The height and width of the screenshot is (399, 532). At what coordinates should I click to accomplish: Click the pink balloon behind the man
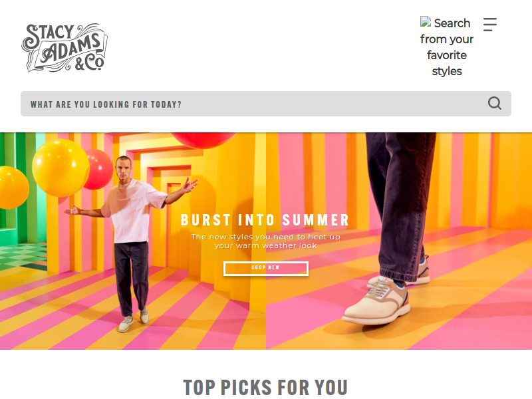(x=100, y=169)
